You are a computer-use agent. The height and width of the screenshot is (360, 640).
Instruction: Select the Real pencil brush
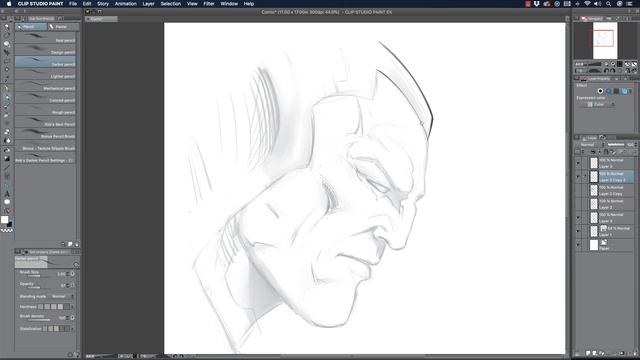pos(45,38)
